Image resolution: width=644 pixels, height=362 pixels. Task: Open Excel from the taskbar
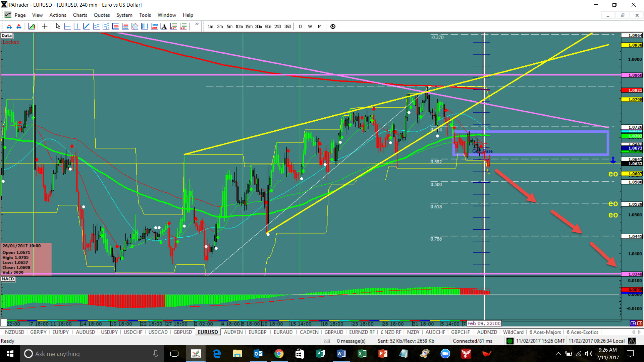(362, 354)
